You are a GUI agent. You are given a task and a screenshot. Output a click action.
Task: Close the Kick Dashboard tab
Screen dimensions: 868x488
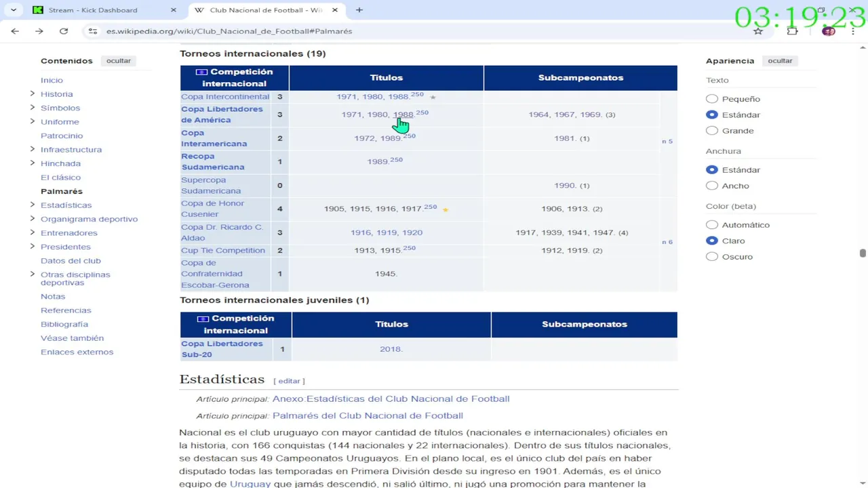pos(174,10)
